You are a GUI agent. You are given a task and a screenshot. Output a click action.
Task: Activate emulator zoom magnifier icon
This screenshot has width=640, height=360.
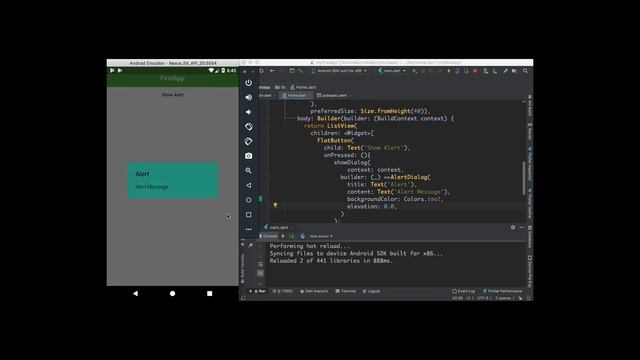click(249, 171)
